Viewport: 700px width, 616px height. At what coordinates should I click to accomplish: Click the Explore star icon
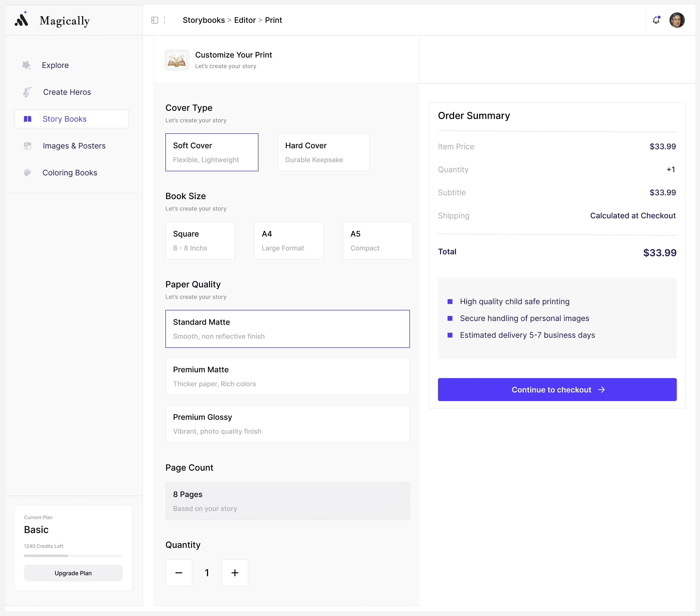click(x=27, y=65)
